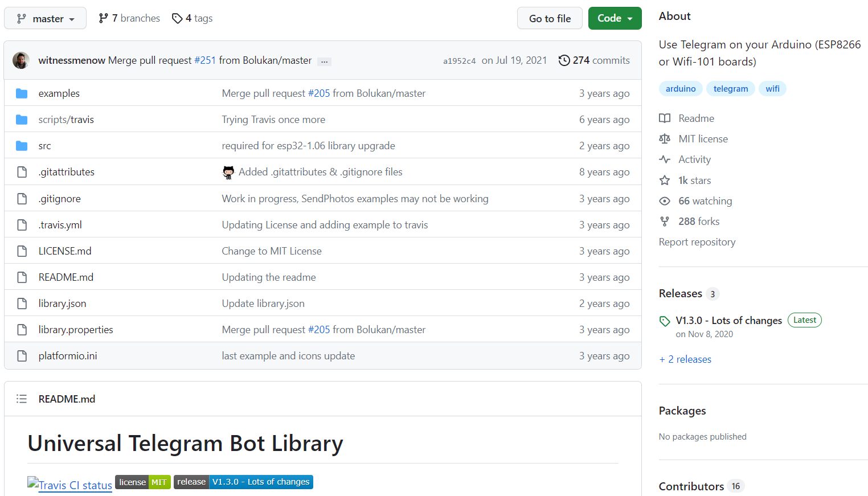The width and height of the screenshot is (868, 496).
Task: Click the .travis.yml file icon
Action: [x=22, y=225]
